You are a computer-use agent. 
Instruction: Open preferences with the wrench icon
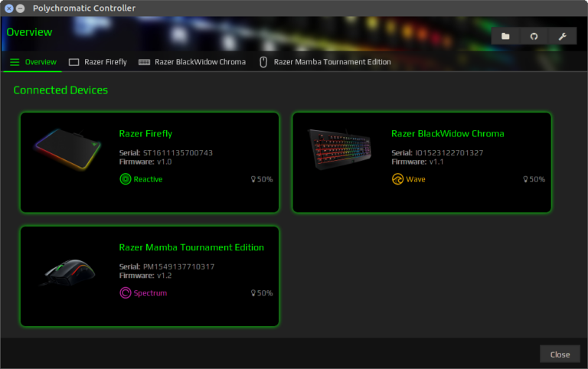(x=562, y=36)
